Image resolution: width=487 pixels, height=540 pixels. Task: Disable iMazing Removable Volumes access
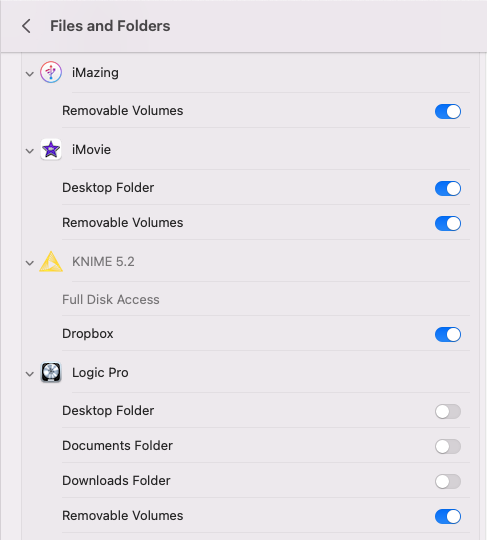448,111
